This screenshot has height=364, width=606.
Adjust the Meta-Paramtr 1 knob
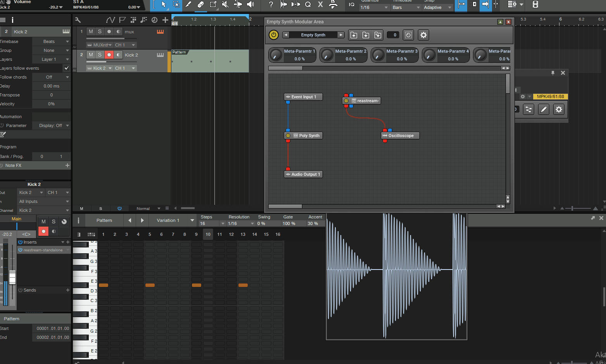coord(276,55)
